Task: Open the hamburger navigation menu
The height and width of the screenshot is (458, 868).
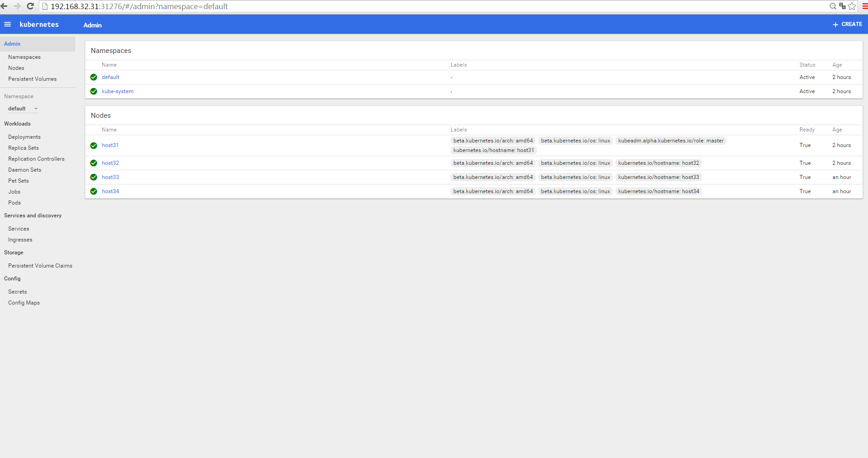Action: pos(7,24)
